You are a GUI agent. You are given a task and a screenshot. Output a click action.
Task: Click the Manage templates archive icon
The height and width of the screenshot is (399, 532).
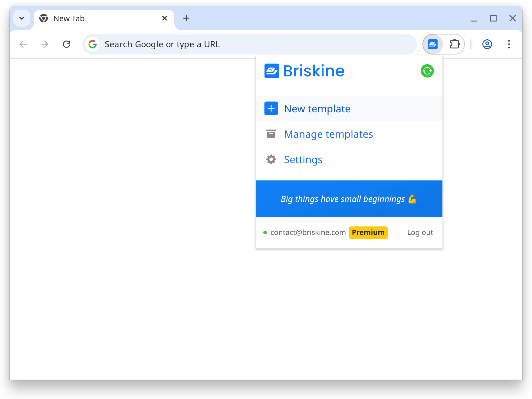(x=271, y=134)
